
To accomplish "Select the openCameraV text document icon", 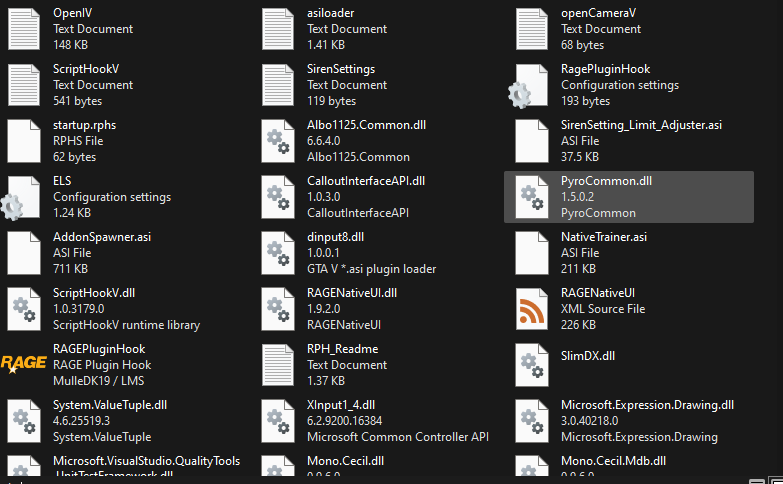I will (x=531, y=29).
